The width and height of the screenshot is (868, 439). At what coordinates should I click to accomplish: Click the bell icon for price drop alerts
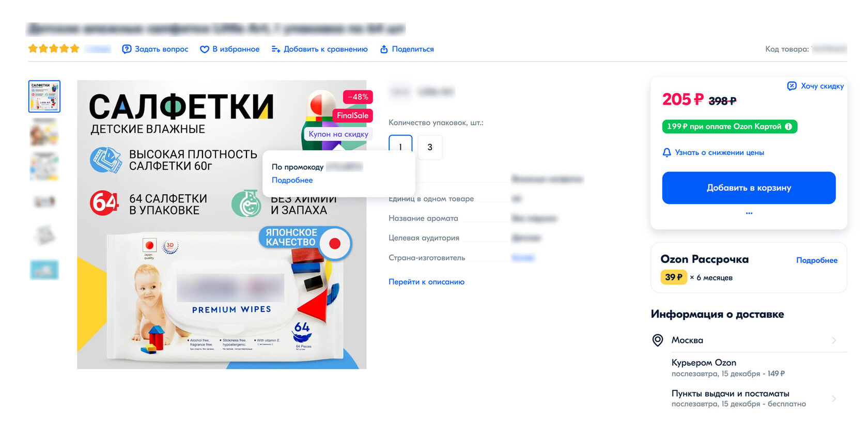[x=667, y=152]
